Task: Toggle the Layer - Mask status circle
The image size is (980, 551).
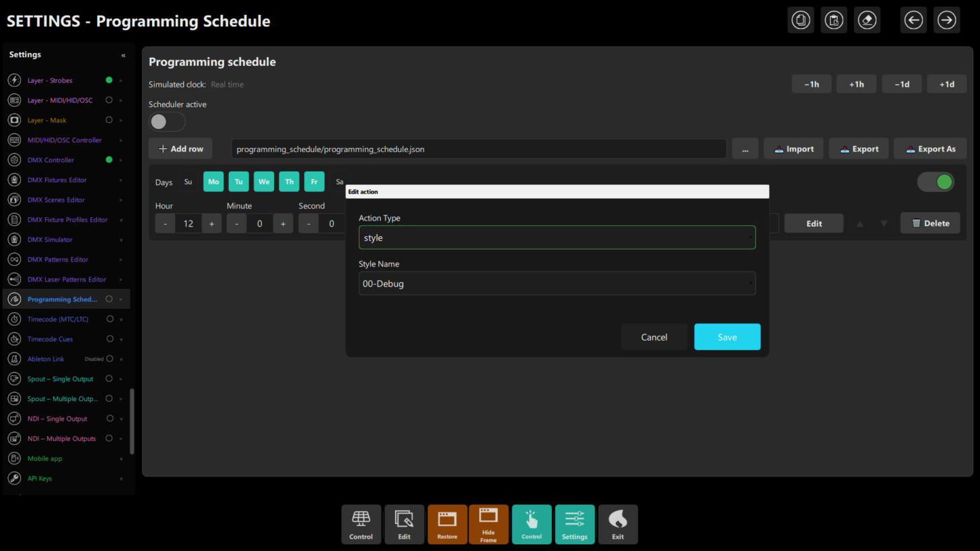Action: click(x=109, y=120)
